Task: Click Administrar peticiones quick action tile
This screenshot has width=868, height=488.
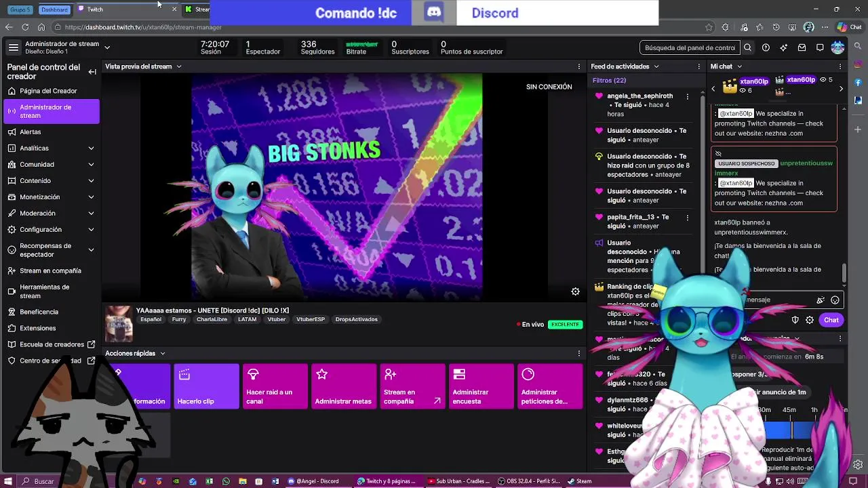Action: tap(549, 386)
